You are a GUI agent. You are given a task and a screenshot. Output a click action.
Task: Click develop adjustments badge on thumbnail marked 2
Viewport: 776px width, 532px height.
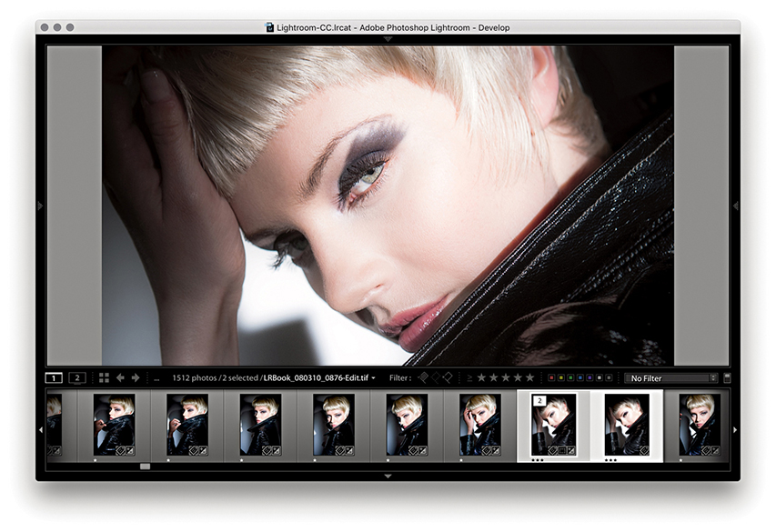(x=571, y=450)
